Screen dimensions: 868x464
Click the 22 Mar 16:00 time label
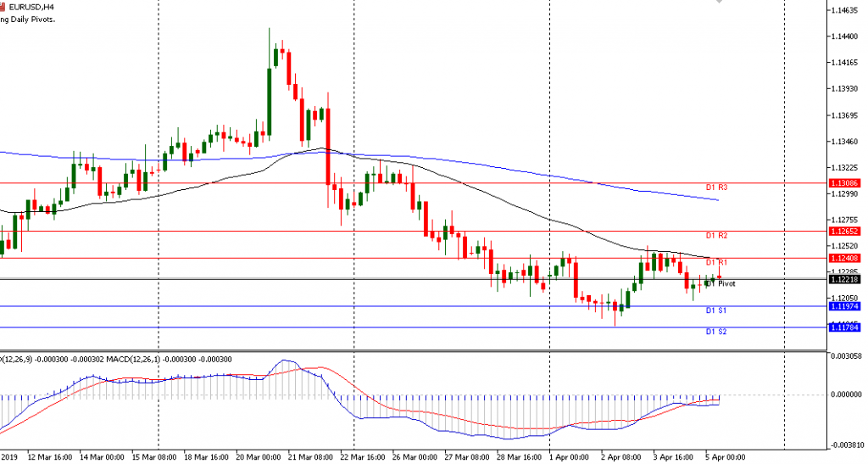[x=362, y=457]
